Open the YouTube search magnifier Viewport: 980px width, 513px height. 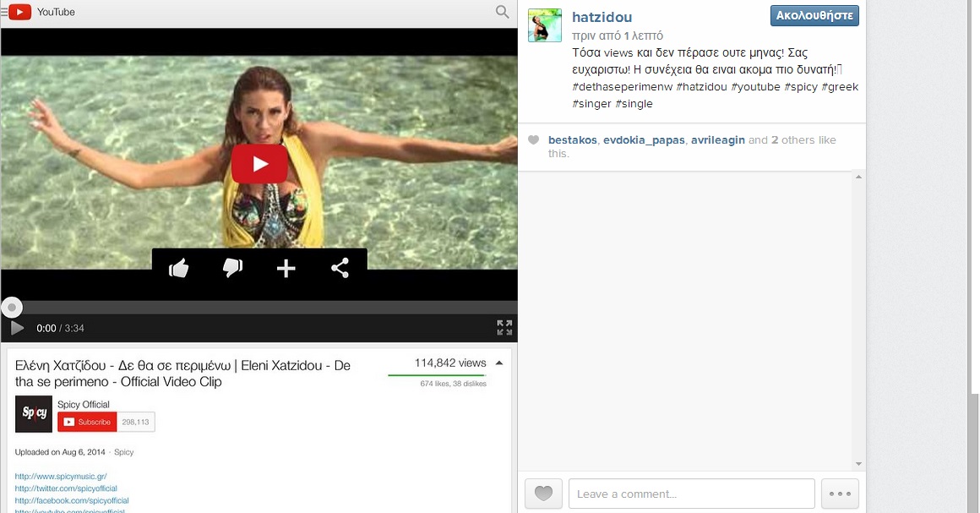click(502, 12)
